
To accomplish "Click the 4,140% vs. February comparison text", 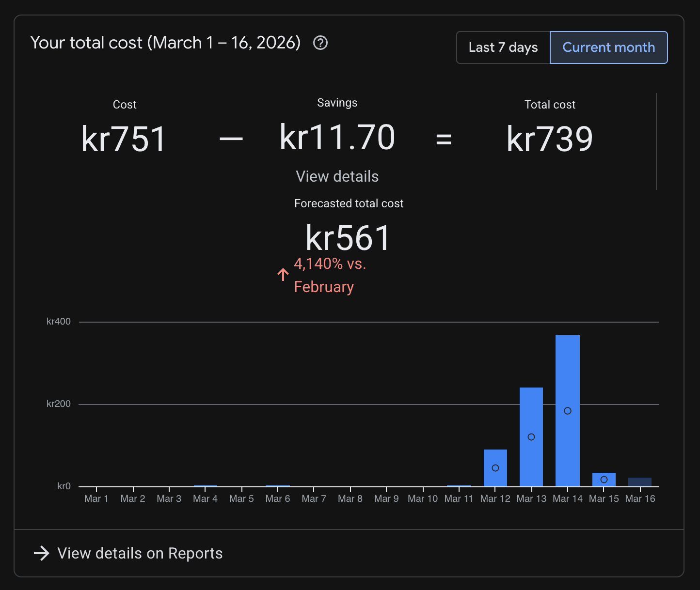I will tap(330, 275).
